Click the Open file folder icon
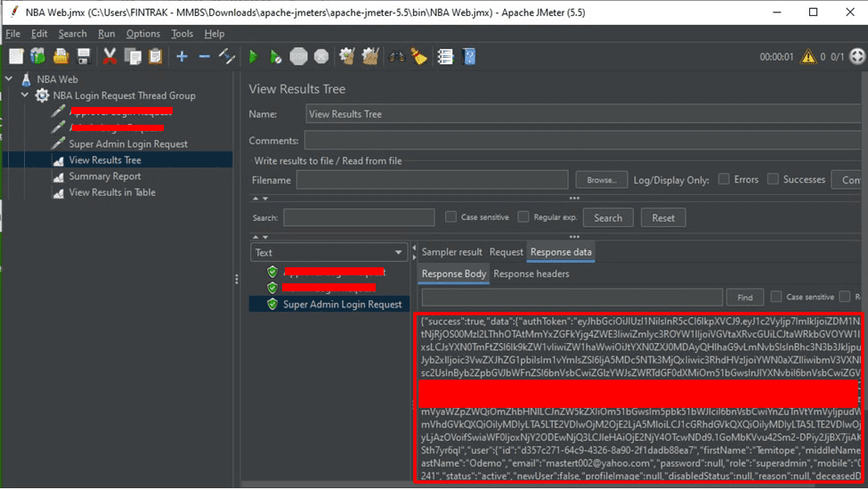 click(x=61, y=57)
